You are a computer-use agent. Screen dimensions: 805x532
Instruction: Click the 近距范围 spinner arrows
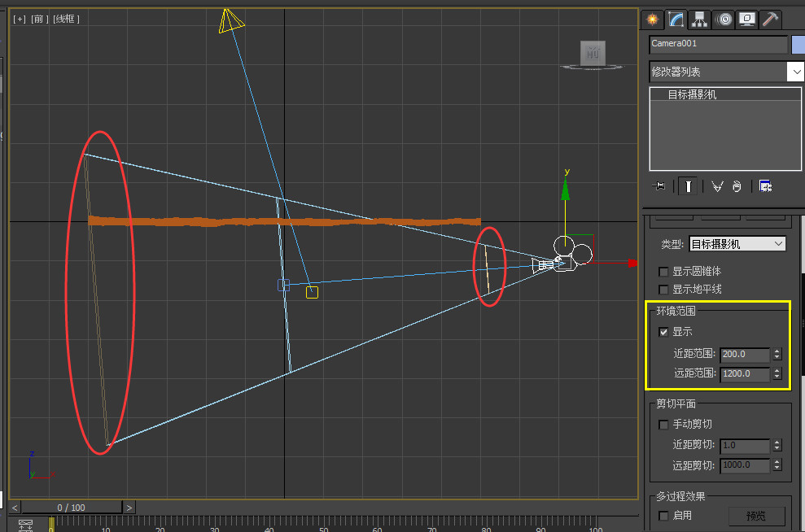tap(777, 355)
